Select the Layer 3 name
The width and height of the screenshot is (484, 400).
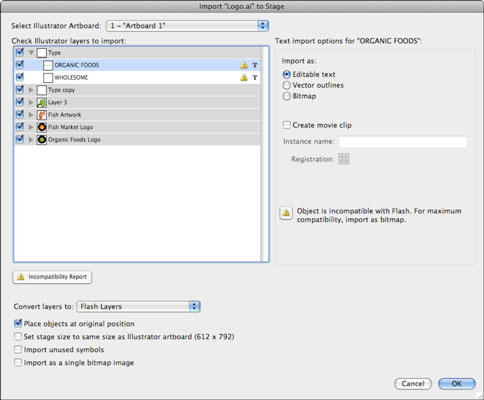[58, 102]
